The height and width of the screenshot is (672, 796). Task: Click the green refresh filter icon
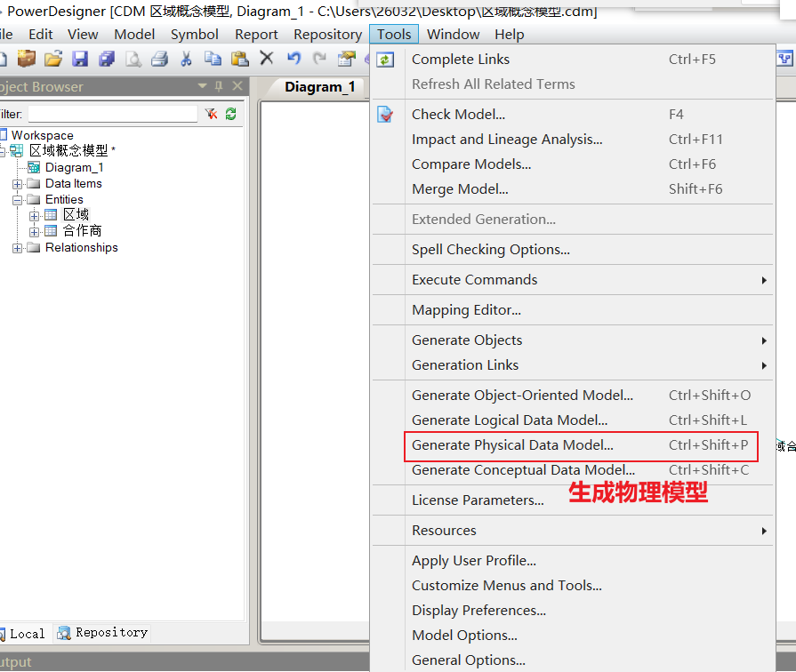pos(231,114)
